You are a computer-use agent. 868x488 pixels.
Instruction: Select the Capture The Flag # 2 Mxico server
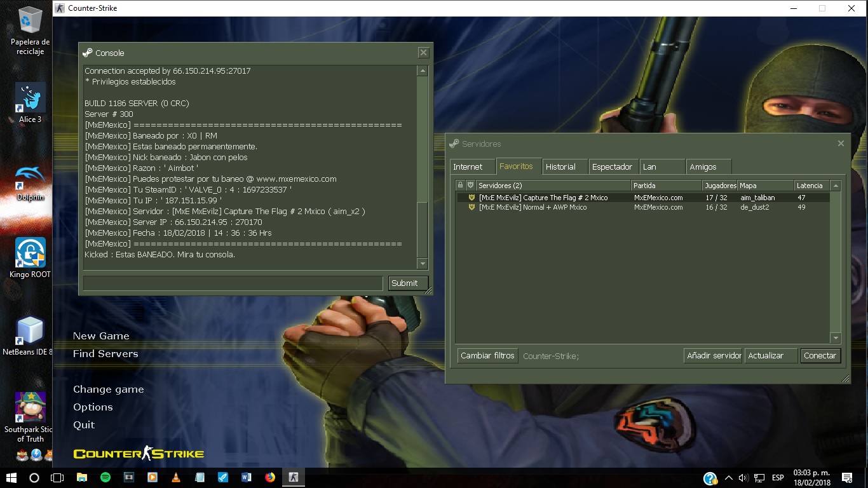coord(642,198)
